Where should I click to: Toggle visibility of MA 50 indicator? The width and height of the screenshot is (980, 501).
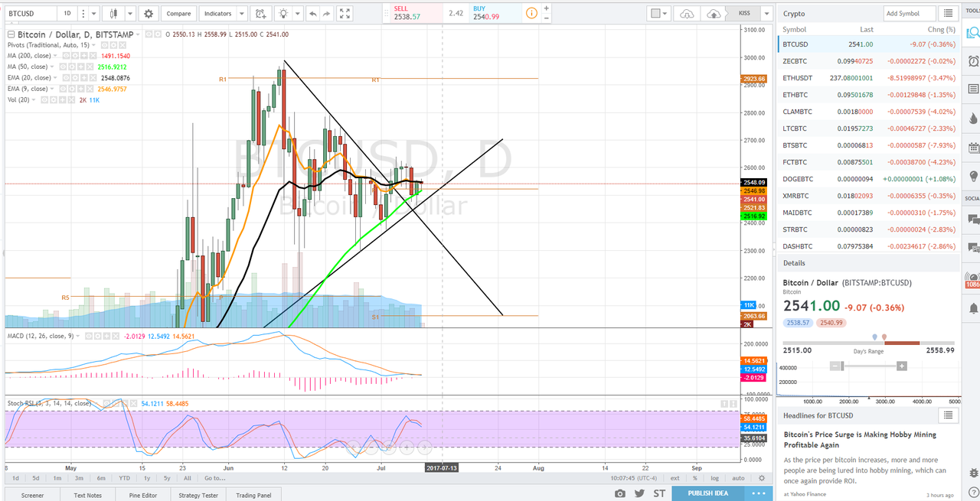pos(61,67)
